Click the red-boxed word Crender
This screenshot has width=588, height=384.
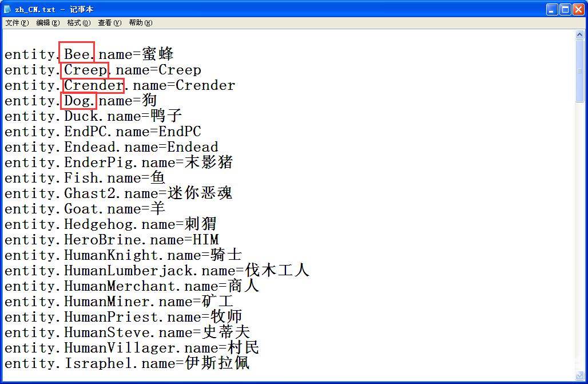click(x=93, y=85)
